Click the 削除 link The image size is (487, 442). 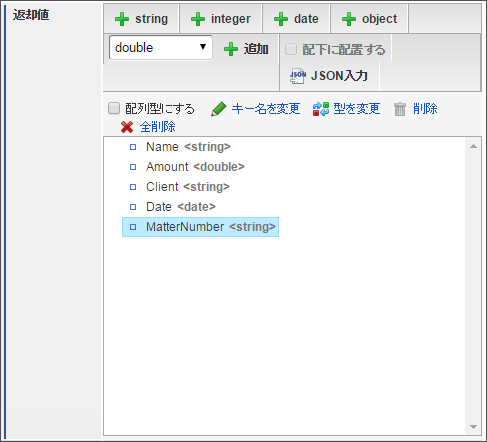tap(425, 109)
